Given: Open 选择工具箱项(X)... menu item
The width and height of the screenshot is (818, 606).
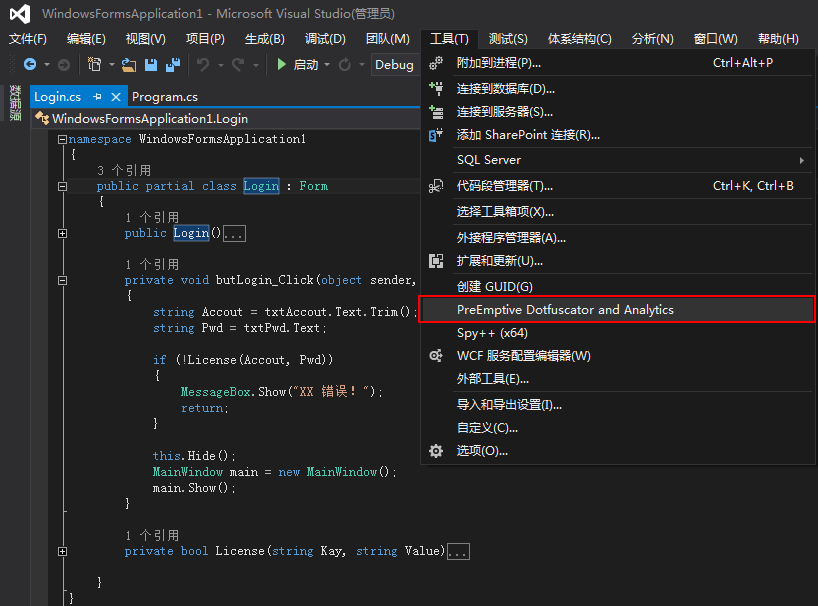Looking at the screenshot, I should 617,211.
